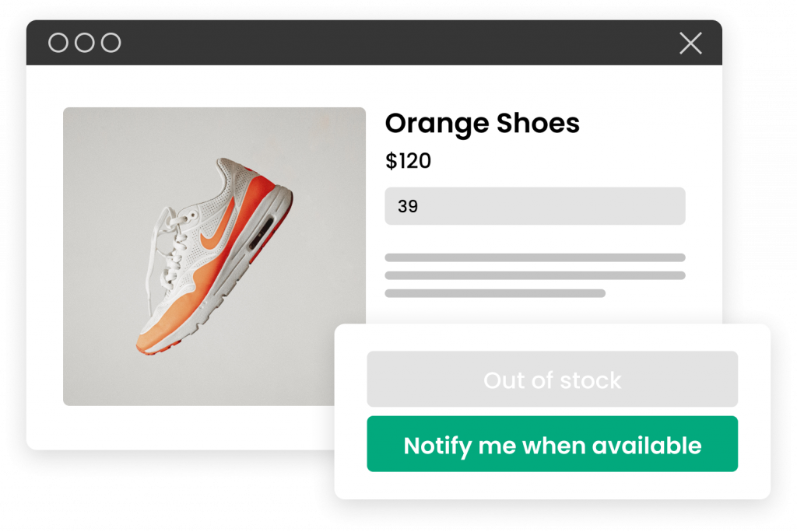Click the Orange Shoes product title

[482, 124]
